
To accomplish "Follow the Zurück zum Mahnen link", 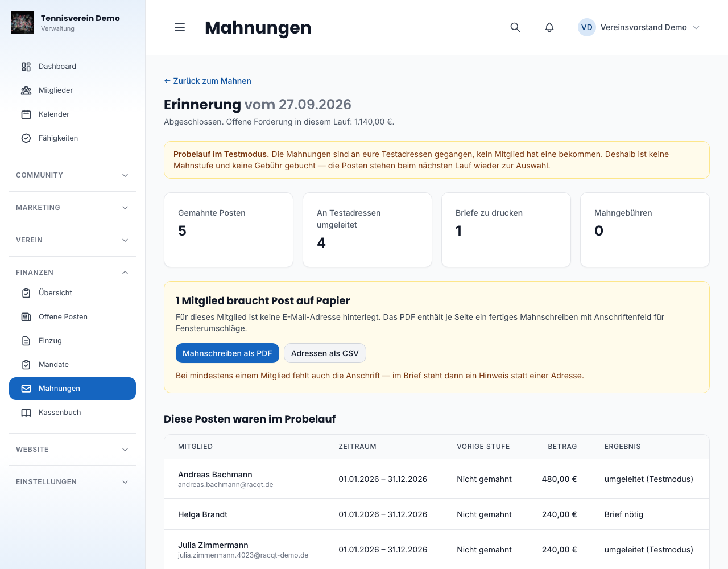I will 208,81.
